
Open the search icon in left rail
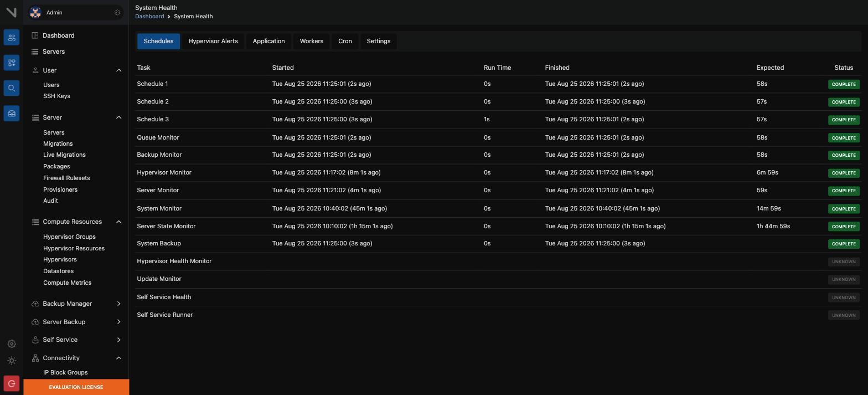12,88
